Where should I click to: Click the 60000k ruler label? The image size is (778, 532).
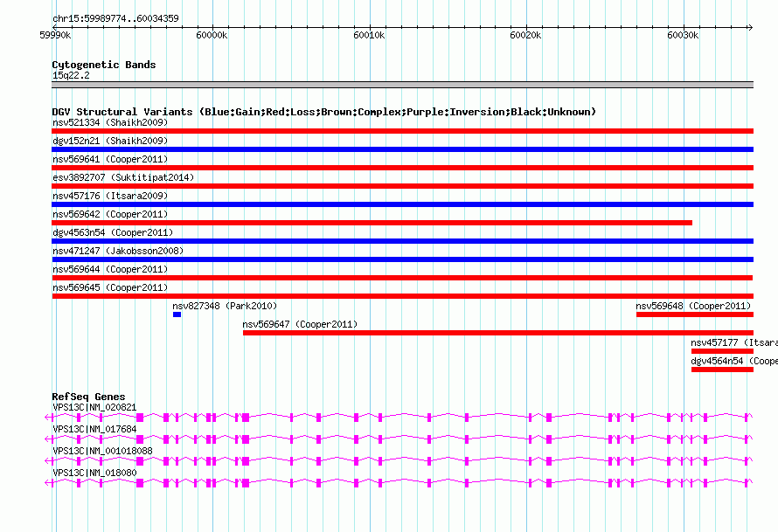coord(212,35)
